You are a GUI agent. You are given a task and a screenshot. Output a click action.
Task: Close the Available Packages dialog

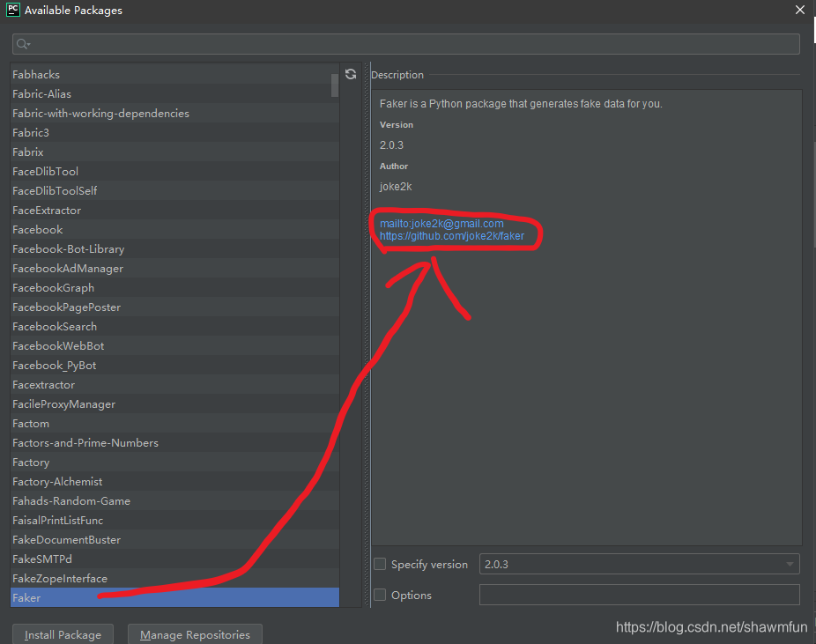[x=800, y=10]
